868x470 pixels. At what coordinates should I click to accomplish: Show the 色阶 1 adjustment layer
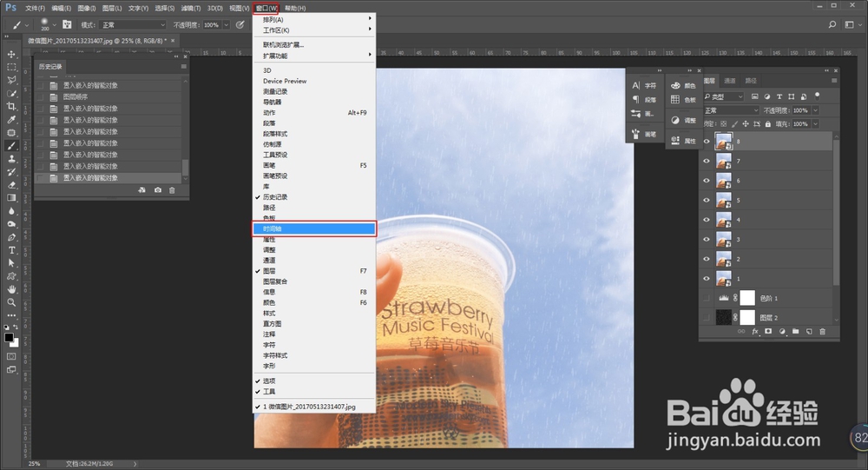tap(707, 298)
